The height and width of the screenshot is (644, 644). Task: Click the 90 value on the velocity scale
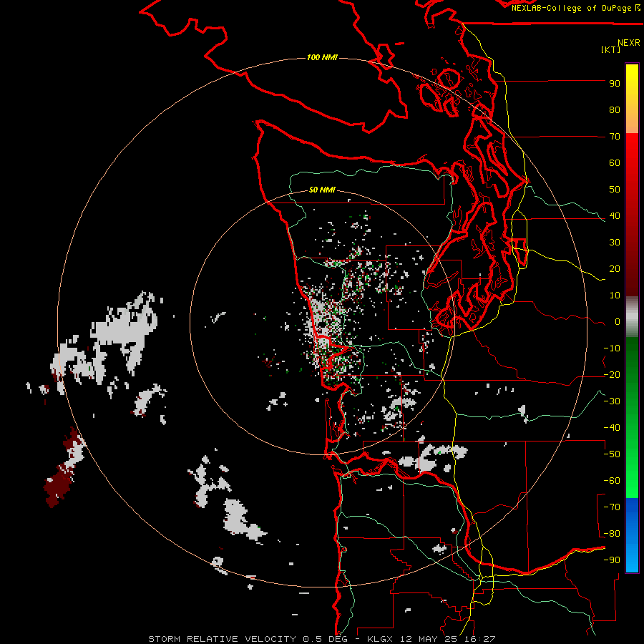pyautogui.click(x=615, y=84)
